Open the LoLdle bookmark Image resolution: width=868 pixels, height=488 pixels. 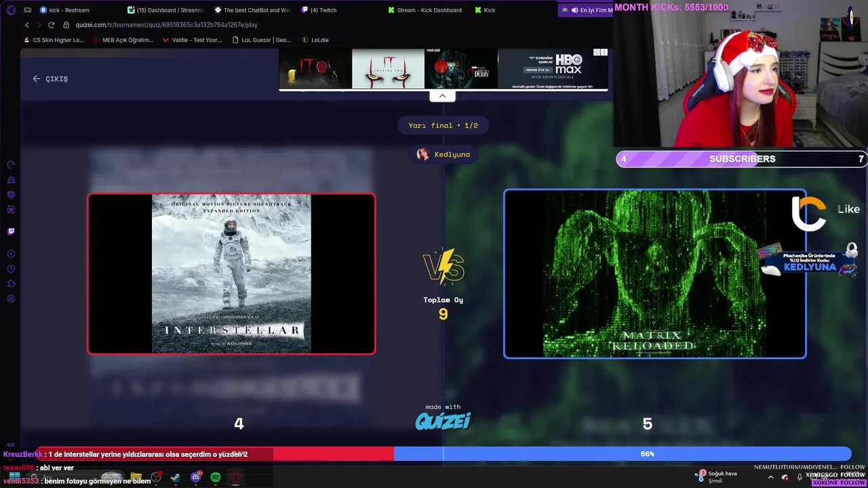[315, 40]
